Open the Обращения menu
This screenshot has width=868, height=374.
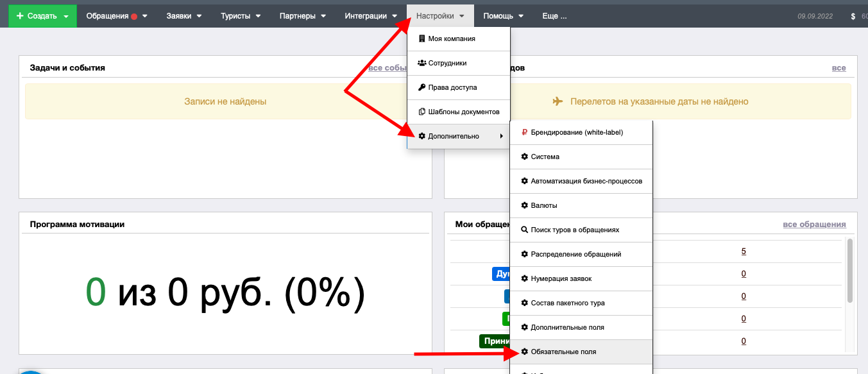coord(117,16)
